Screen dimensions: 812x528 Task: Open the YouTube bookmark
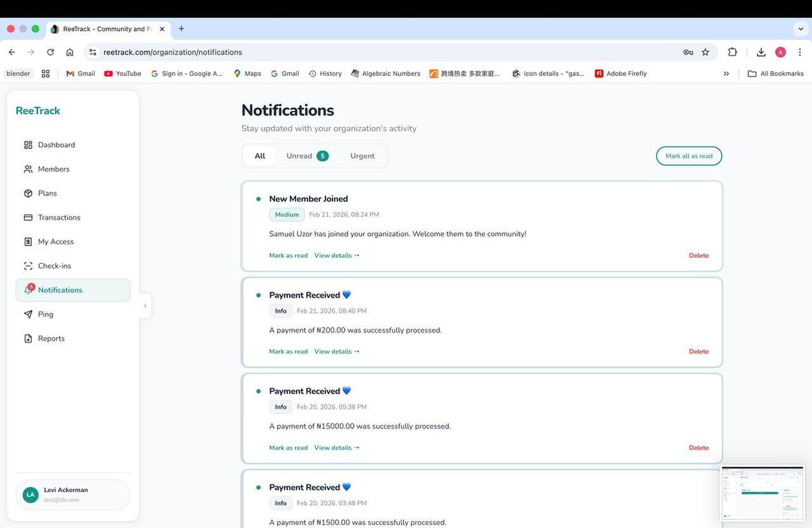coord(122,73)
